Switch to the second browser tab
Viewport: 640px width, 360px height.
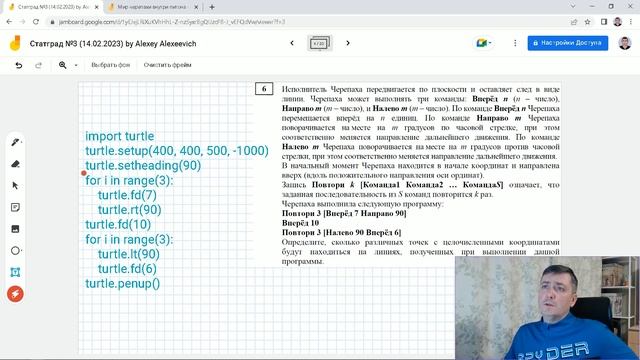(x=152, y=7)
